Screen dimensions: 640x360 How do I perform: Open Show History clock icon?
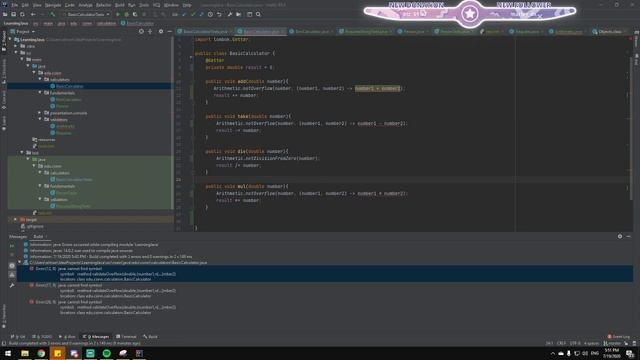(210, 14)
